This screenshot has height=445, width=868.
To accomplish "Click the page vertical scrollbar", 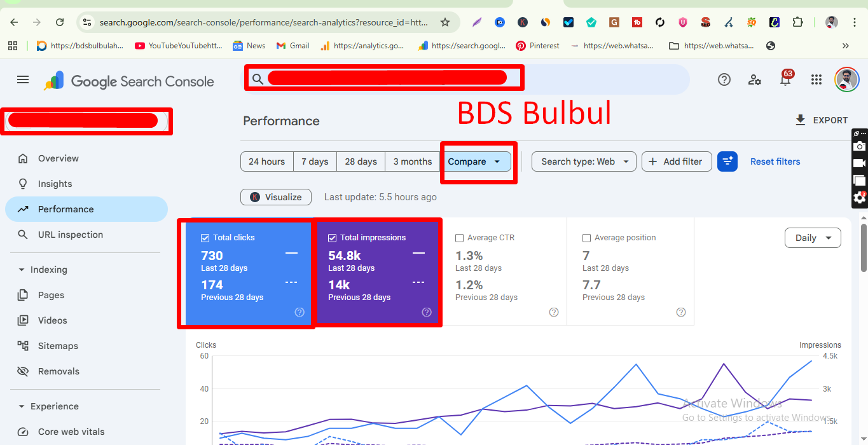I will coord(863,248).
